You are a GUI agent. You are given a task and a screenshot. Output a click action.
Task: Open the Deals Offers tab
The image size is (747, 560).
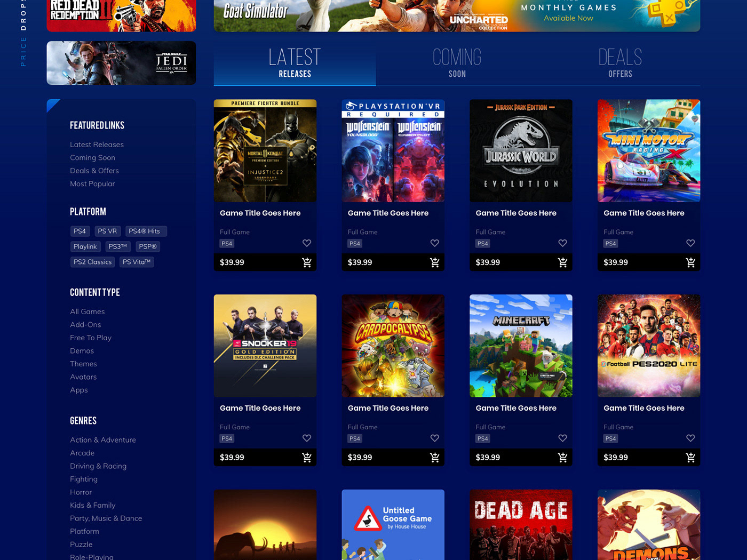coord(620,63)
